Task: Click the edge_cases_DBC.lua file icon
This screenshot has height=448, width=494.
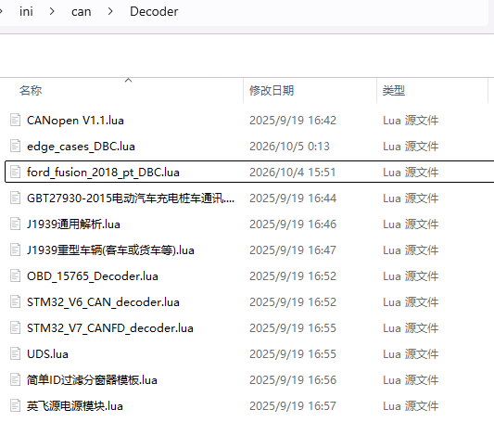Action: point(15,146)
